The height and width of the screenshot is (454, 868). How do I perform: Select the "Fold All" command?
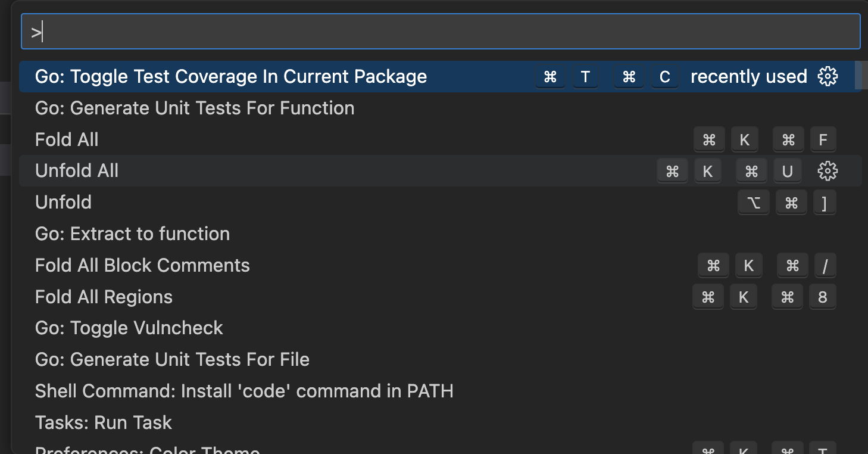(x=67, y=139)
